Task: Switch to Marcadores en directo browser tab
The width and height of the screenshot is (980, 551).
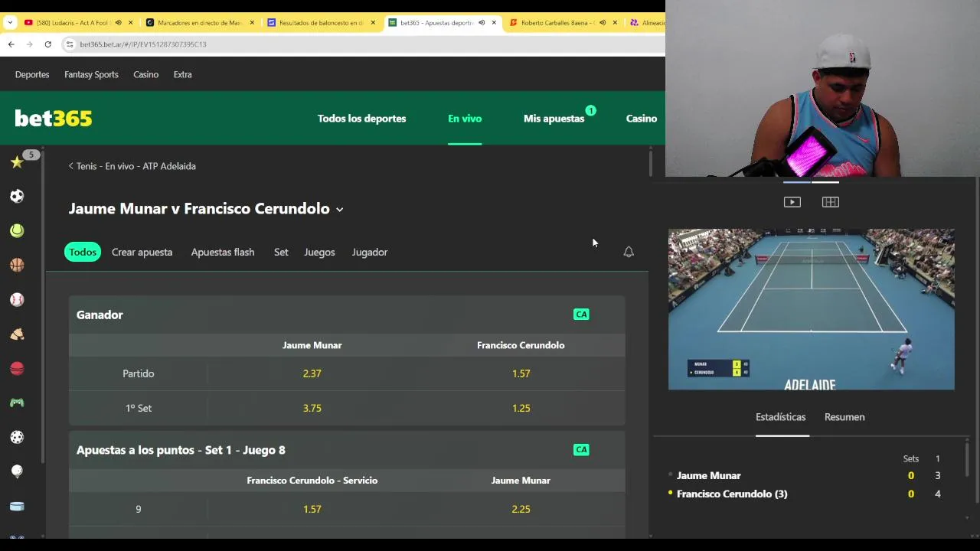Action: pyautogui.click(x=199, y=23)
